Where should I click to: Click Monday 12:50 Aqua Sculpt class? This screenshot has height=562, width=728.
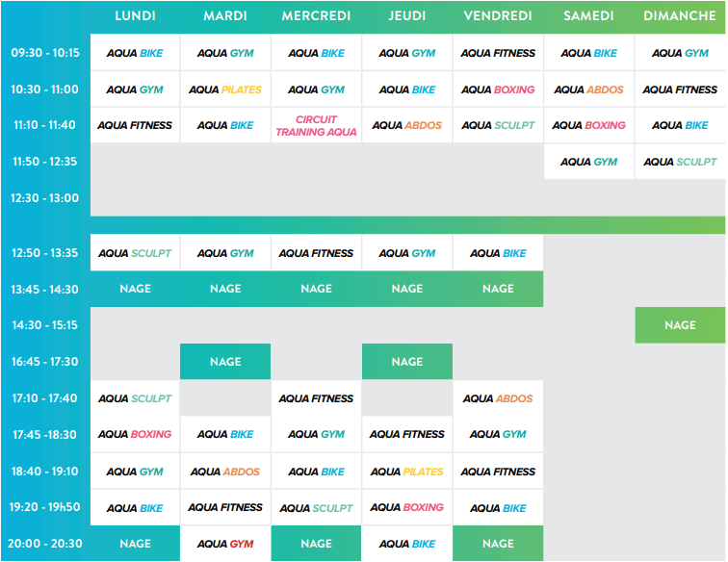tap(135, 253)
